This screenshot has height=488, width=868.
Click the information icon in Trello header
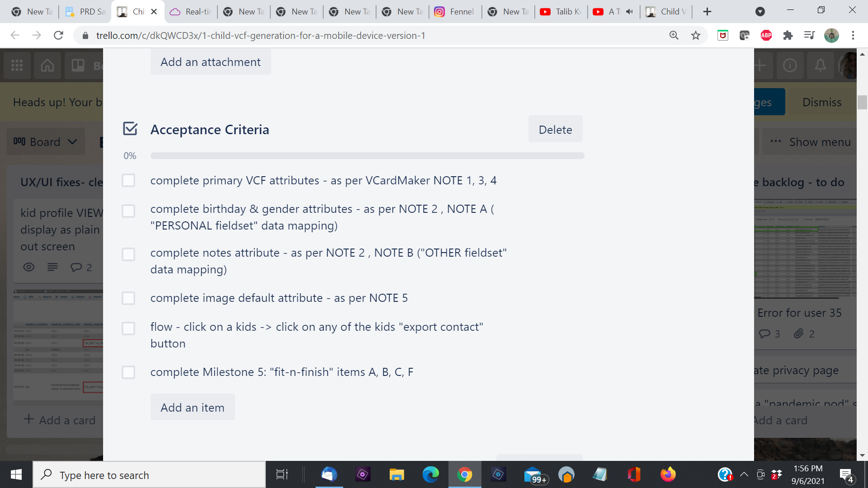790,66
